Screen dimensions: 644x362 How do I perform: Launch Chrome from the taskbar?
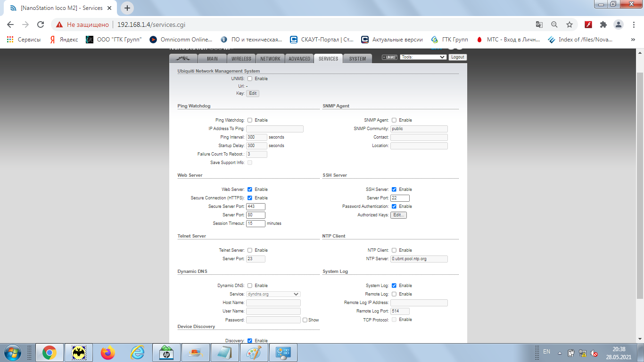click(x=50, y=352)
